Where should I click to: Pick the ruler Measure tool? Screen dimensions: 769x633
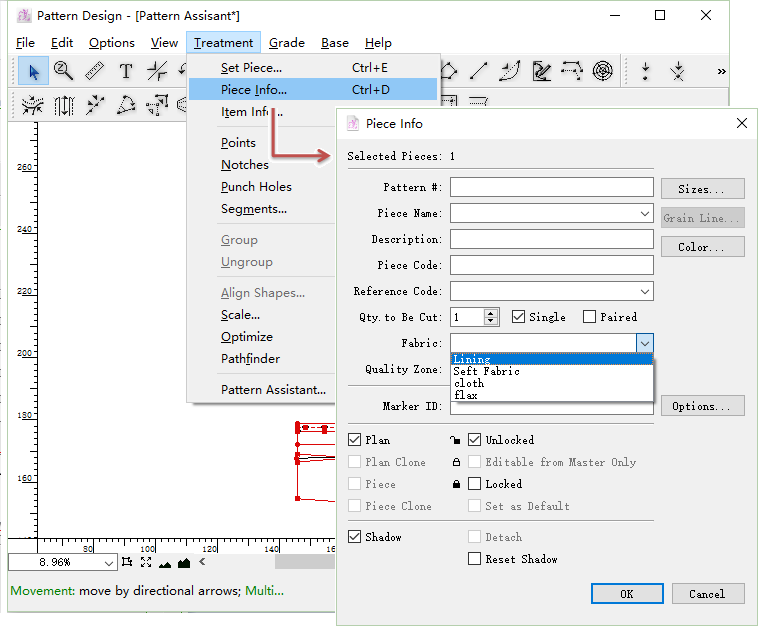point(95,71)
